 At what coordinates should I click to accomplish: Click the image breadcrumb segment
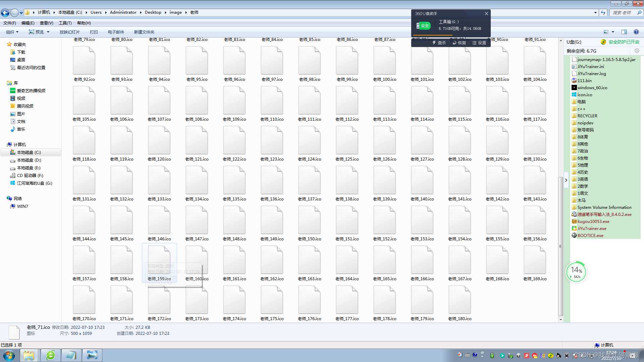pyautogui.click(x=175, y=12)
